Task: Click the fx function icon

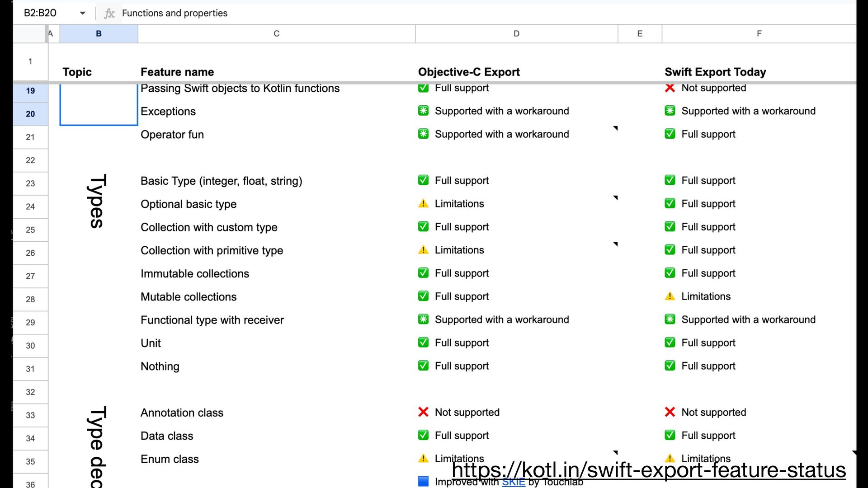Action: [109, 14]
